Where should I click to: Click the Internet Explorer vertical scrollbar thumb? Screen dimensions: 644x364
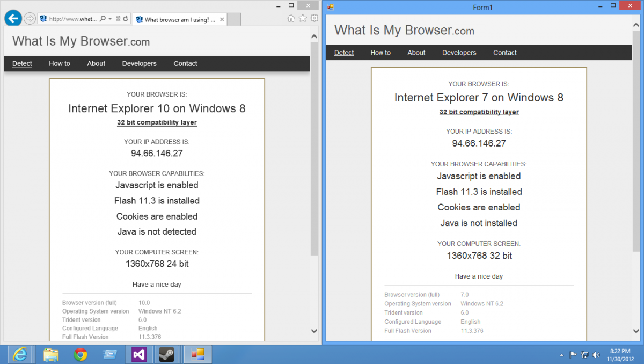coord(314,149)
